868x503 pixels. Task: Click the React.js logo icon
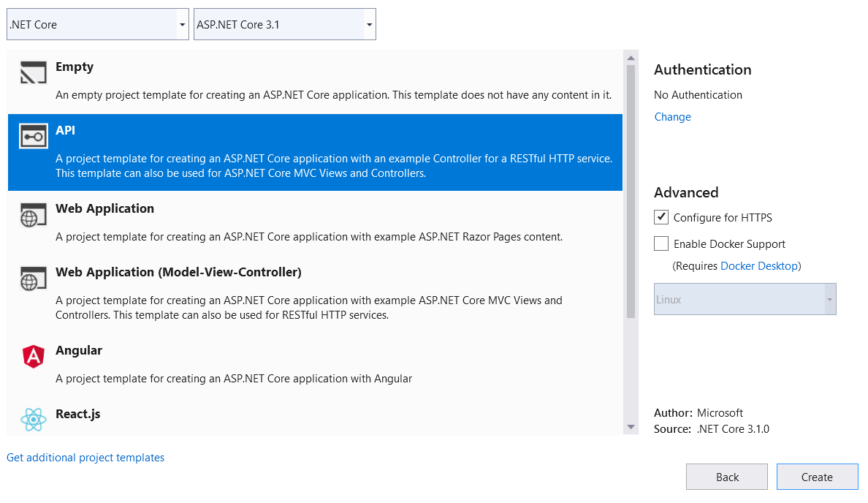pyautogui.click(x=32, y=419)
